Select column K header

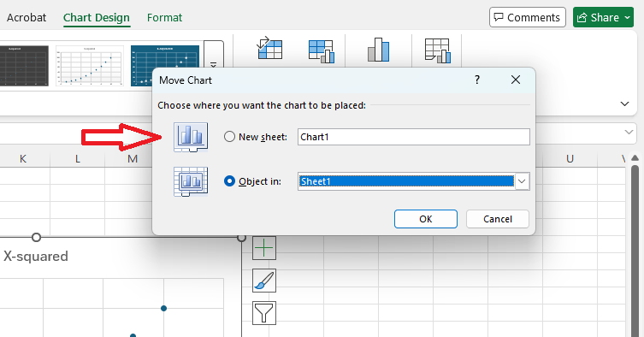pos(23,158)
